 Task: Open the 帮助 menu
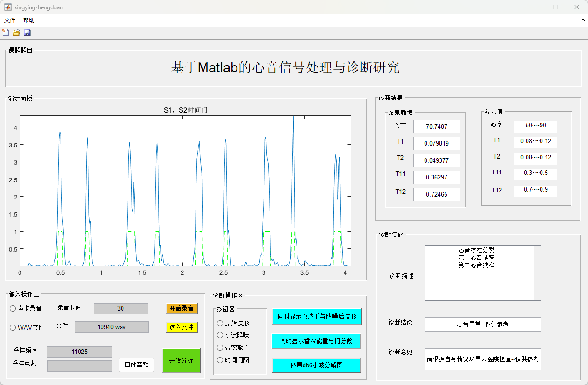pyautogui.click(x=29, y=20)
